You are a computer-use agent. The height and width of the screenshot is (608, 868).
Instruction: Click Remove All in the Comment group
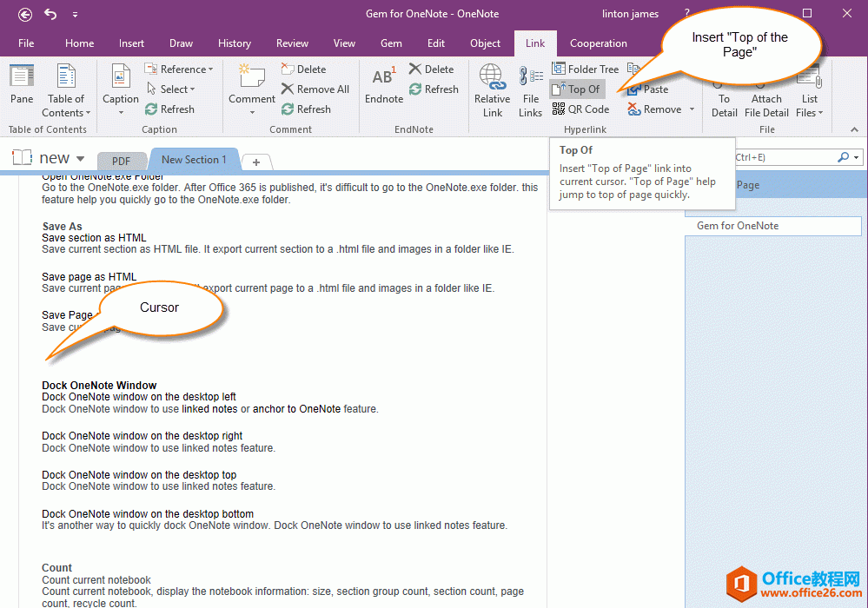click(315, 89)
